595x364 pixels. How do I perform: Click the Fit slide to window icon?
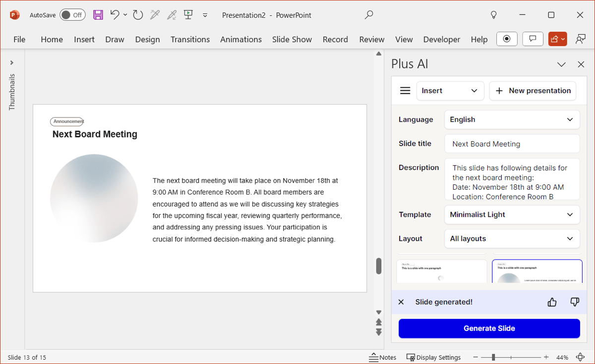tap(580, 357)
